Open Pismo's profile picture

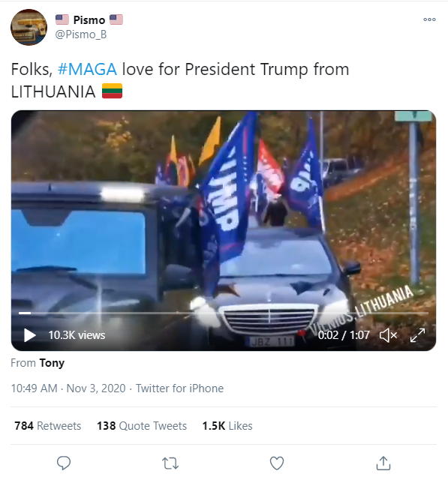[x=29, y=27]
